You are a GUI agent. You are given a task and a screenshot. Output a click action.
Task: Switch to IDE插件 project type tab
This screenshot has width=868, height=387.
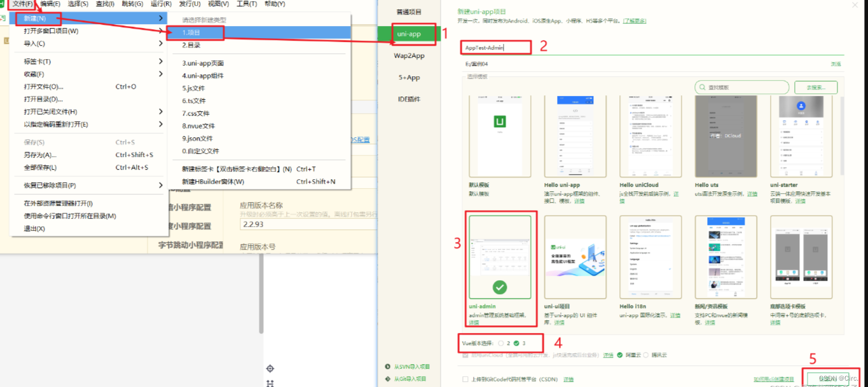410,99
